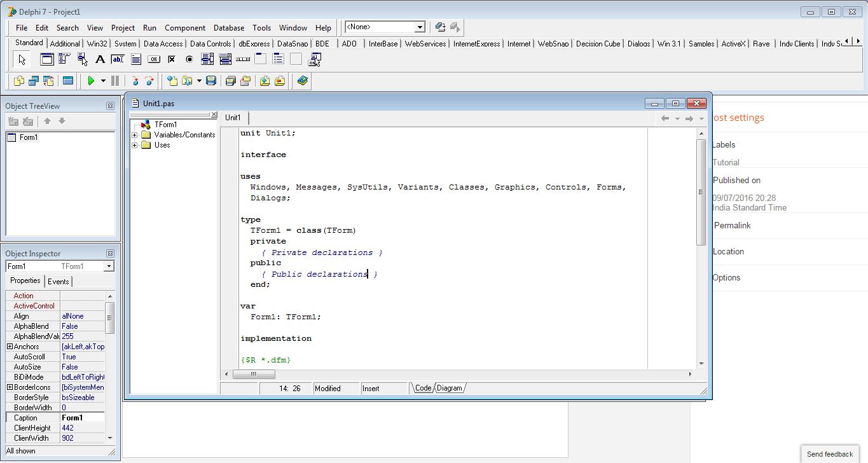Open Options in post settings behind
This screenshot has width=868, height=463.
click(x=726, y=278)
